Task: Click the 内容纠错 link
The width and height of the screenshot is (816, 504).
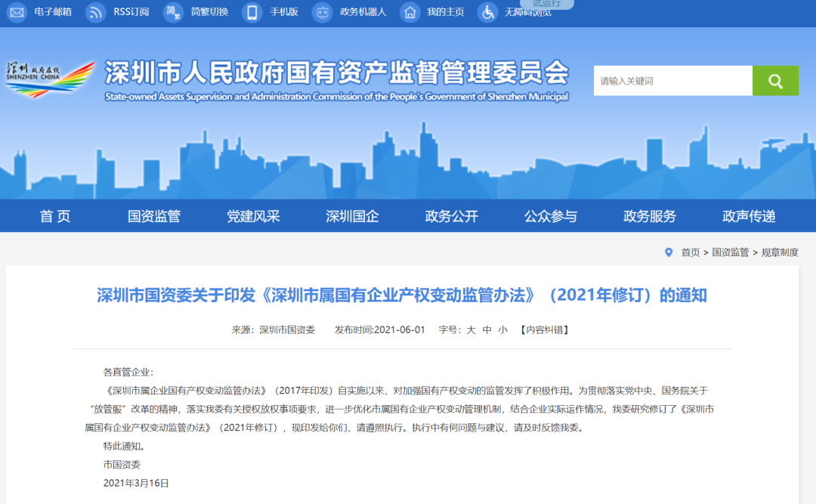Action: point(545,330)
